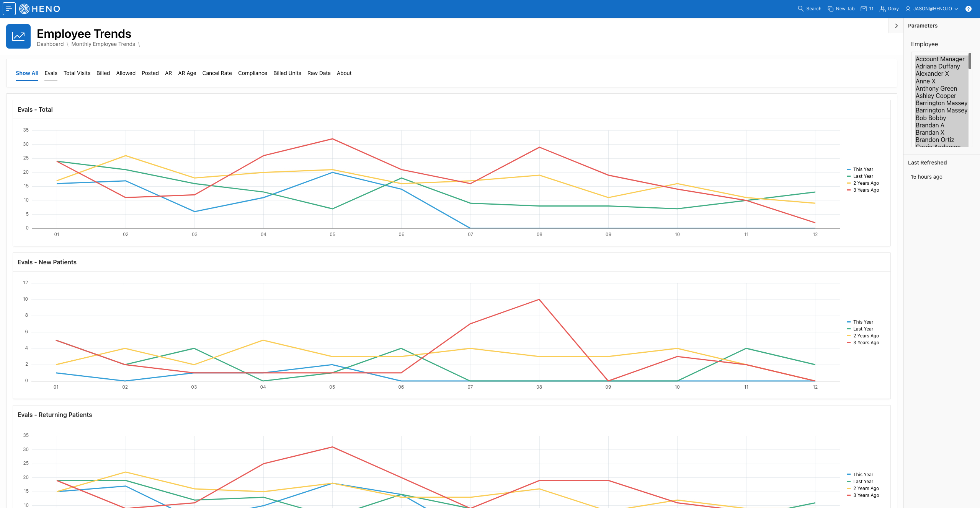Switch to the Total Visits tab
Image resolution: width=980 pixels, height=508 pixels.
77,73
